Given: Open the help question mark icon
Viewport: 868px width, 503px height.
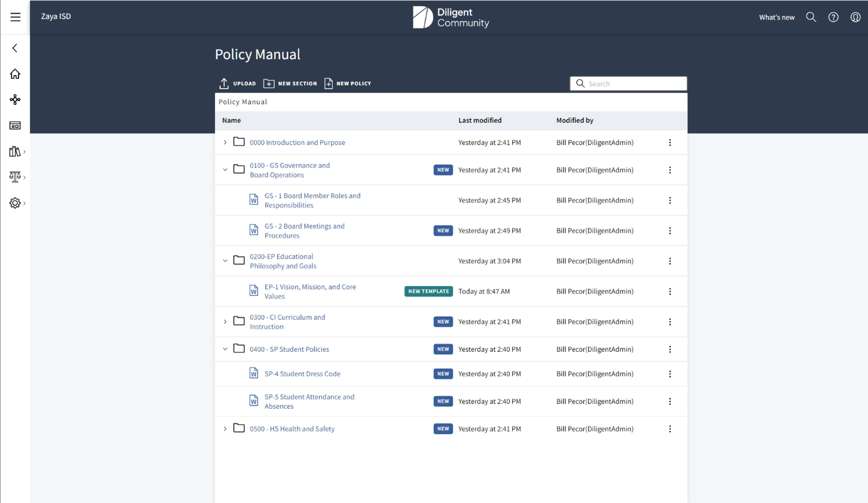Looking at the screenshot, I should pos(833,17).
